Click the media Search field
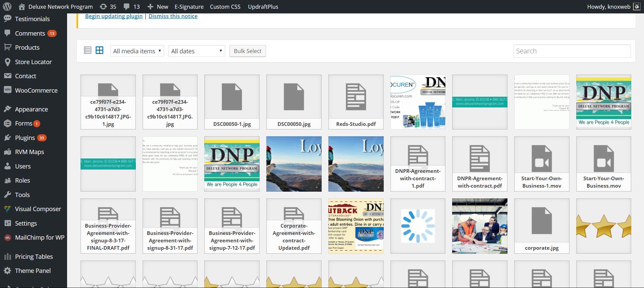Viewport: 644px width, 288px height. point(572,51)
